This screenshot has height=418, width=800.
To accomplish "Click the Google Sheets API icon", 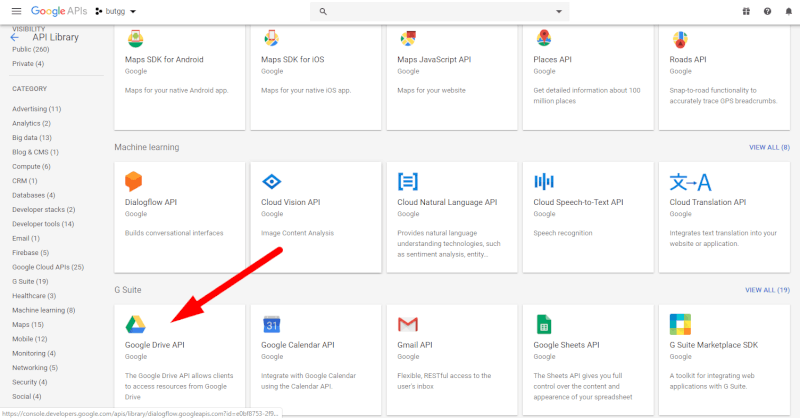I will [543, 324].
